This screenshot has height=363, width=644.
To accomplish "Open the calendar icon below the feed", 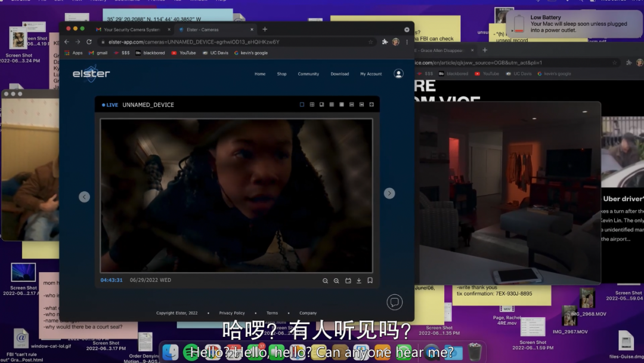I will coord(348,281).
